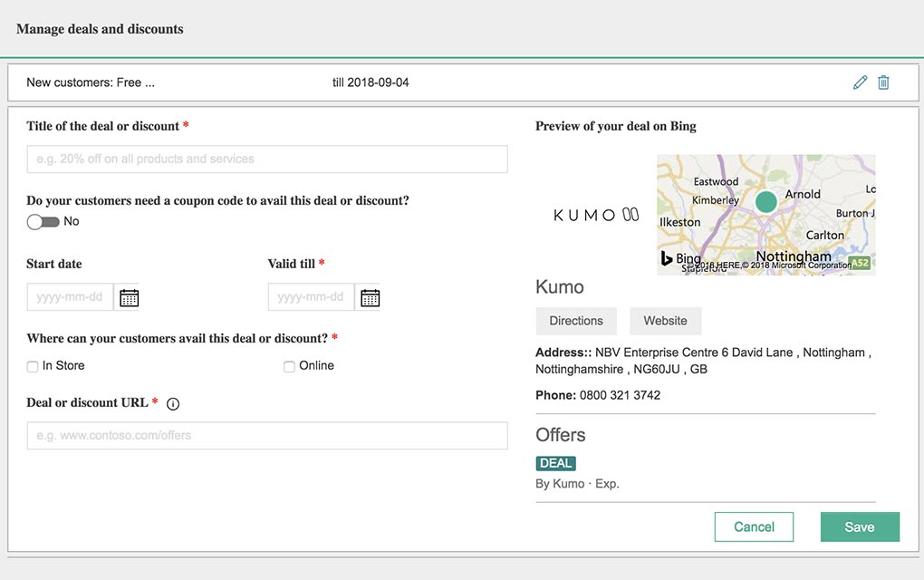Screen dimensions: 924x580
Task: Click the 'Preview of your deal on Bing' label
Action: (x=616, y=126)
